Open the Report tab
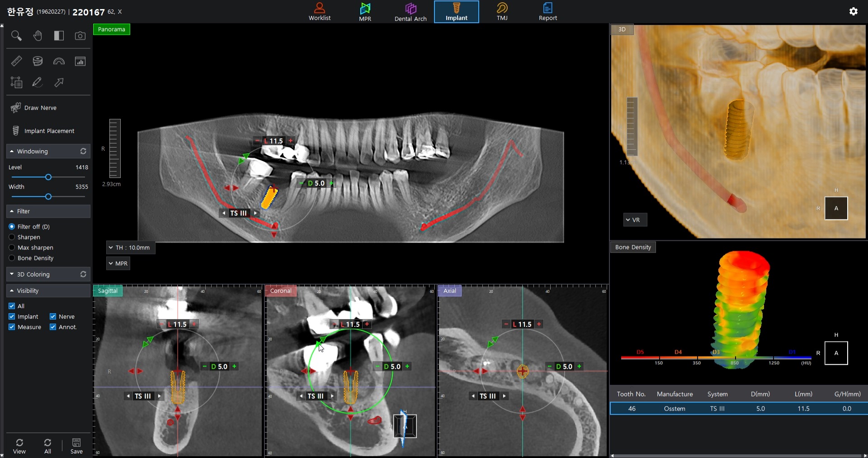The image size is (868, 458). pos(547,12)
